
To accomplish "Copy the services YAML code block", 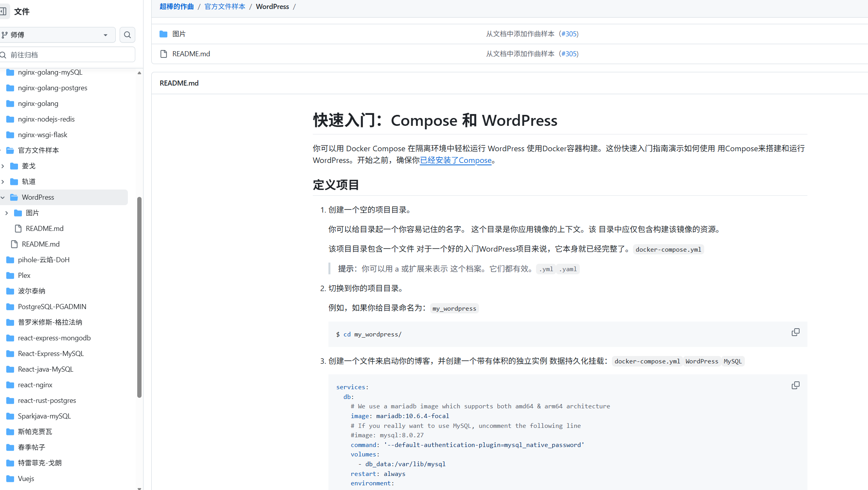I will pyautogui.click(x=796, y=385).
